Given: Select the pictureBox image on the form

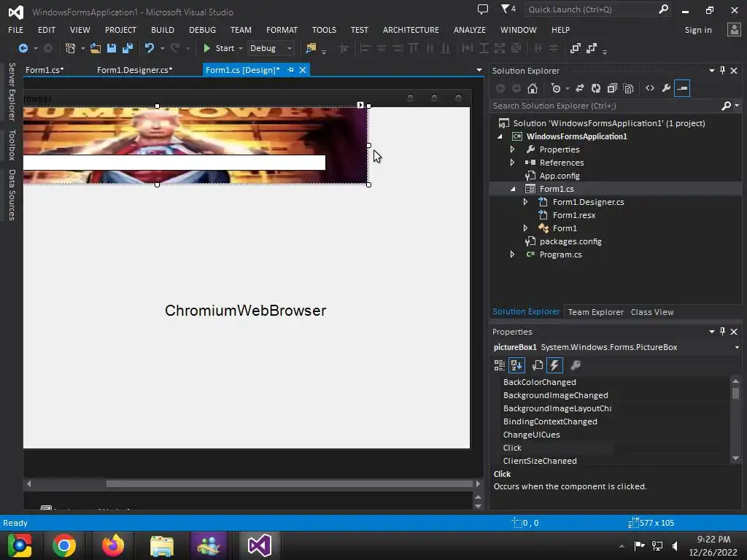Looking at the screenshot, I should [x=196, y=145].
